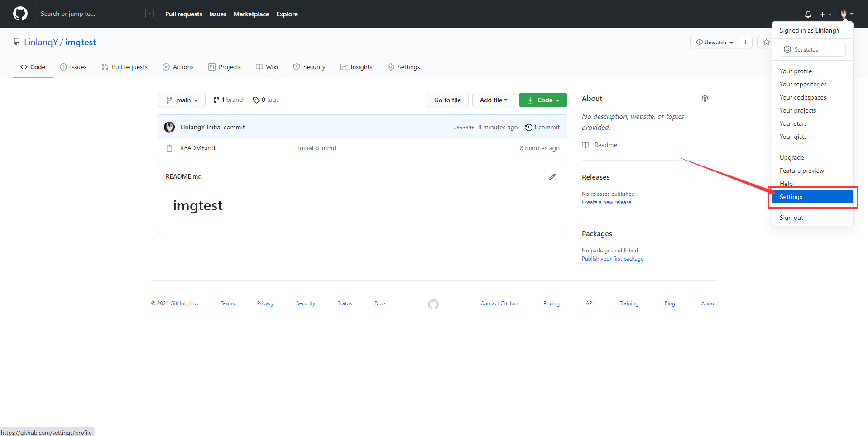Viewport: 868px width, 436px height.
Task: Open the Wiki tab
Action: (x=267, y=67)
